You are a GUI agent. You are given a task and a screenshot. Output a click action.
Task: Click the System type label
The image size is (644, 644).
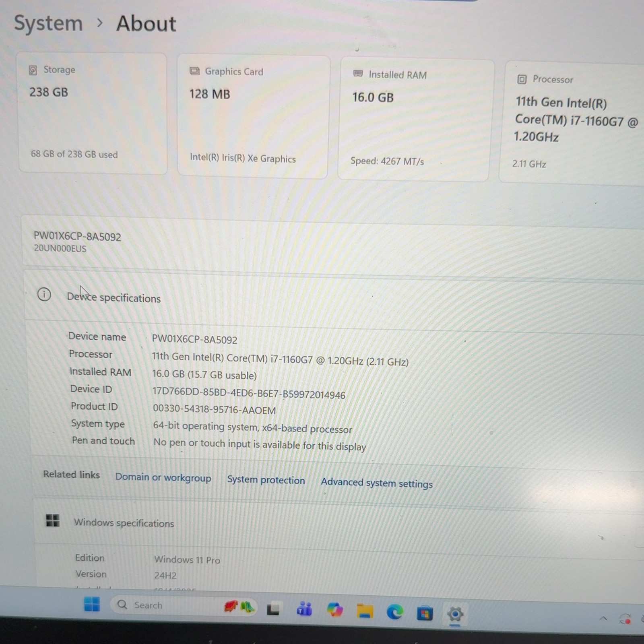point(98,424)
